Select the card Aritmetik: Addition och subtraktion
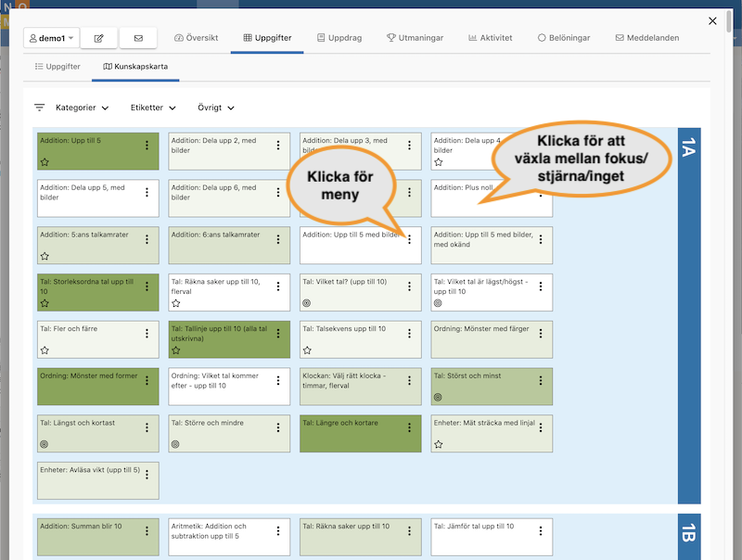 [229, 538]
